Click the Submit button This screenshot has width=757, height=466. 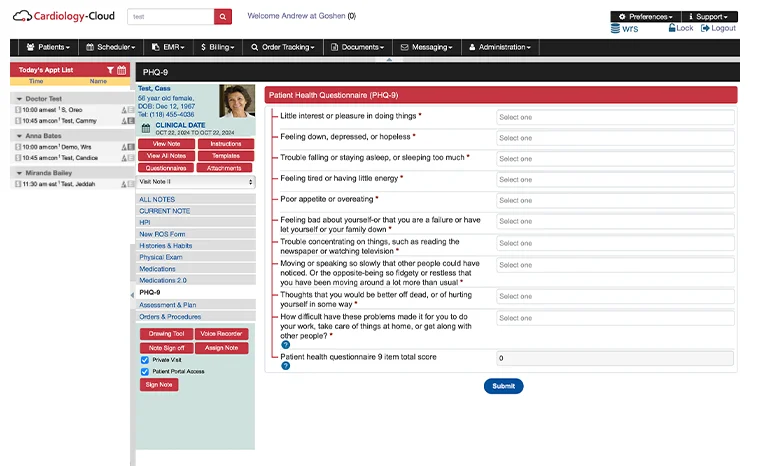pos(503,386)
